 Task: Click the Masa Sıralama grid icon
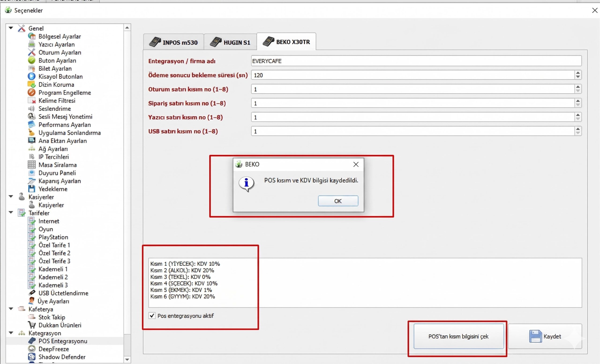[x=31, y=165]
